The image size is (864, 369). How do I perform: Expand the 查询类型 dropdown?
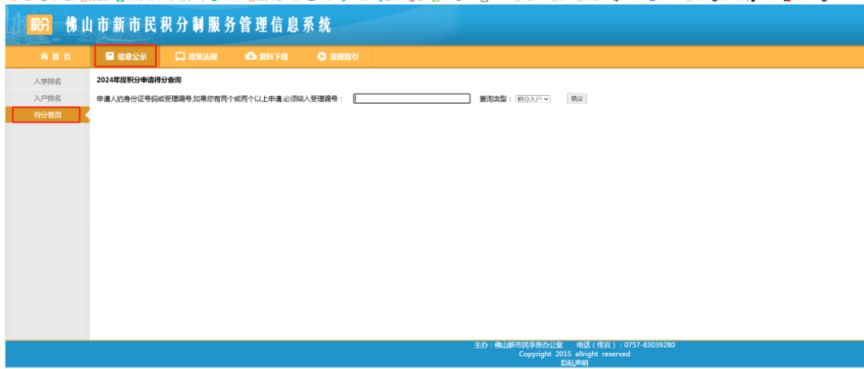[x=533, y=99]
